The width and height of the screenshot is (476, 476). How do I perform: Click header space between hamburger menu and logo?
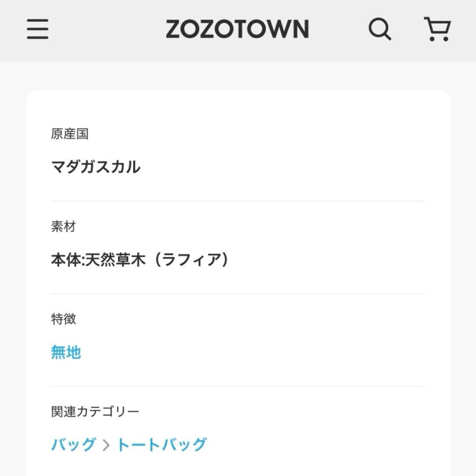[106, 29]
